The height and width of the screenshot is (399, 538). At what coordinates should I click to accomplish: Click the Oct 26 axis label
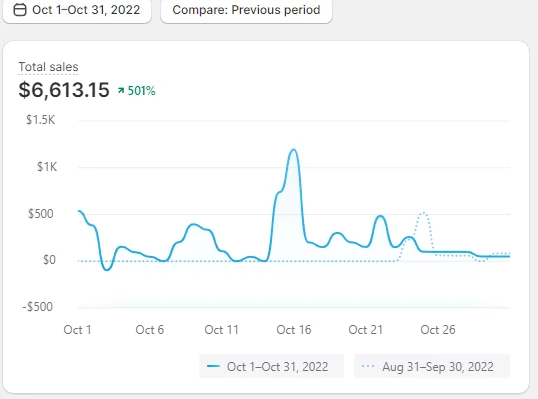tap(438, 330)
